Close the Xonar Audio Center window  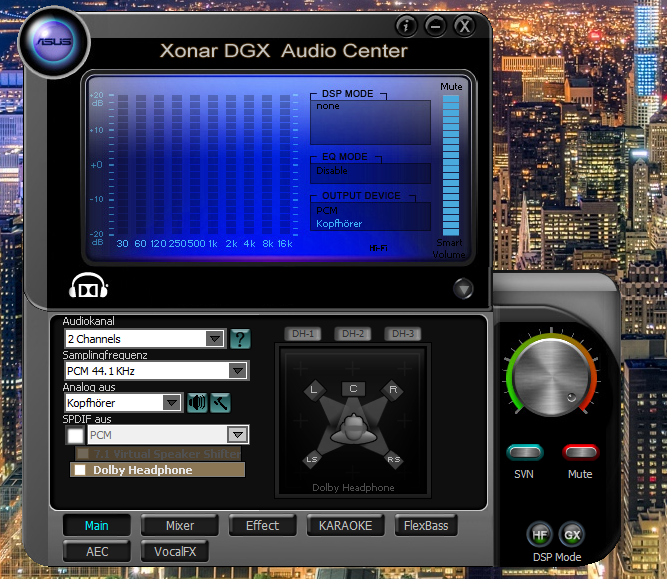pyautogui.click(x=464, y=26)
